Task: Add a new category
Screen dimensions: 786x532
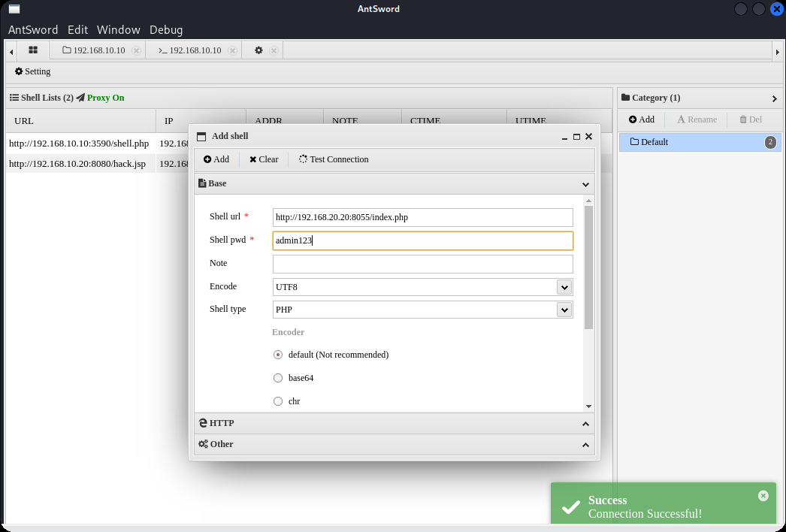Action: click(x=642, y=119)
